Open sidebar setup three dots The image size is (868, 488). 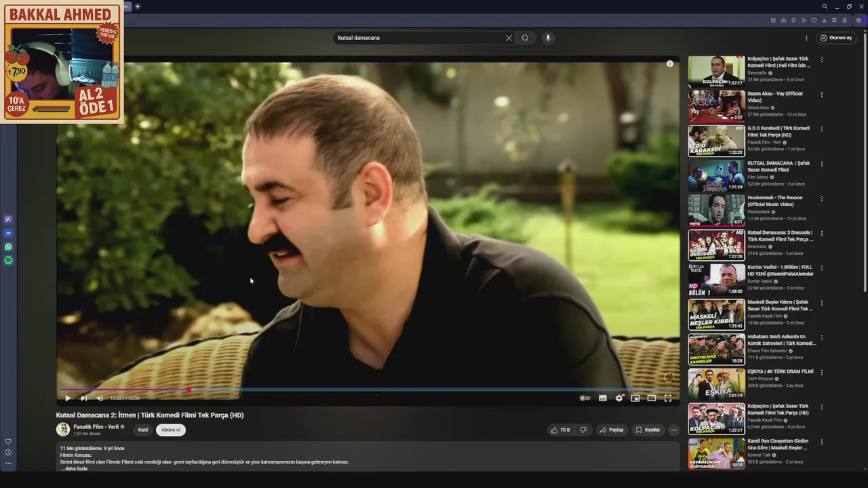tap(8, 463)
